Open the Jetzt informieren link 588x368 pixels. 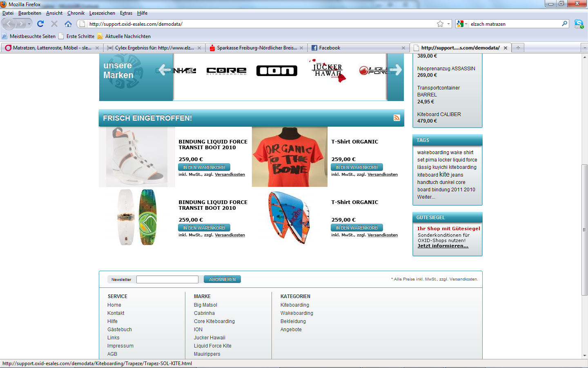click(x=443, y=246)
